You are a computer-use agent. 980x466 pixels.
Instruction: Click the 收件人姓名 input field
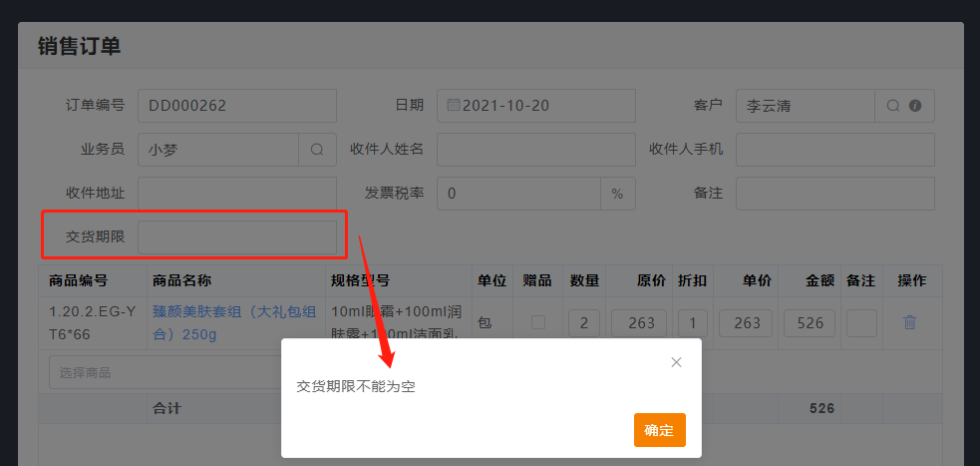click(x=535, y=150)
